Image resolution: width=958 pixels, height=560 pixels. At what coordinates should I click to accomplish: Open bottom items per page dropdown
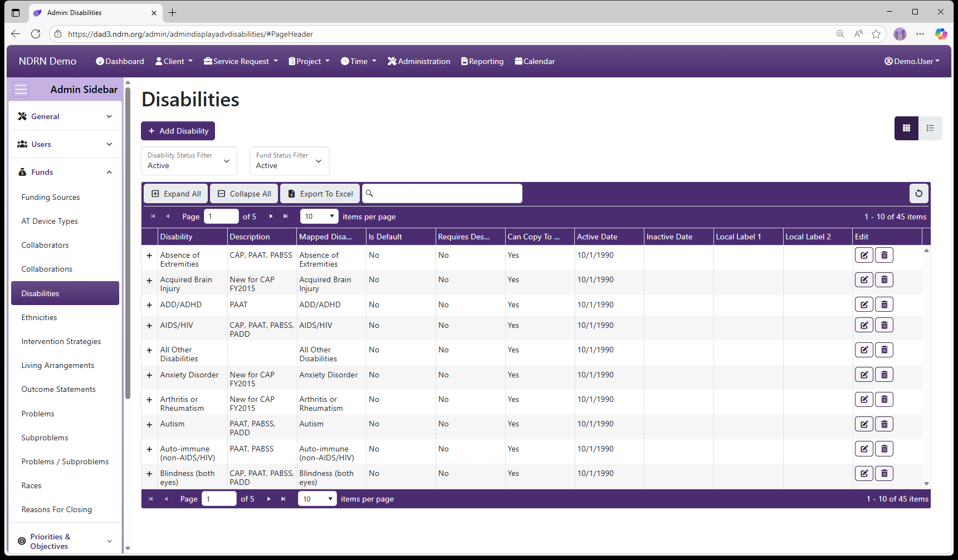point(317,499)
